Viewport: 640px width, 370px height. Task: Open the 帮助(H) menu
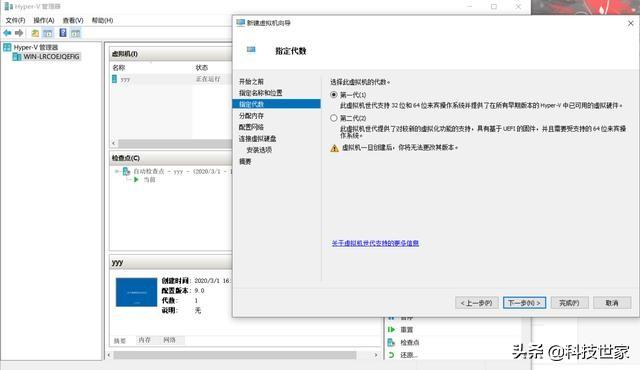point(102,20)
